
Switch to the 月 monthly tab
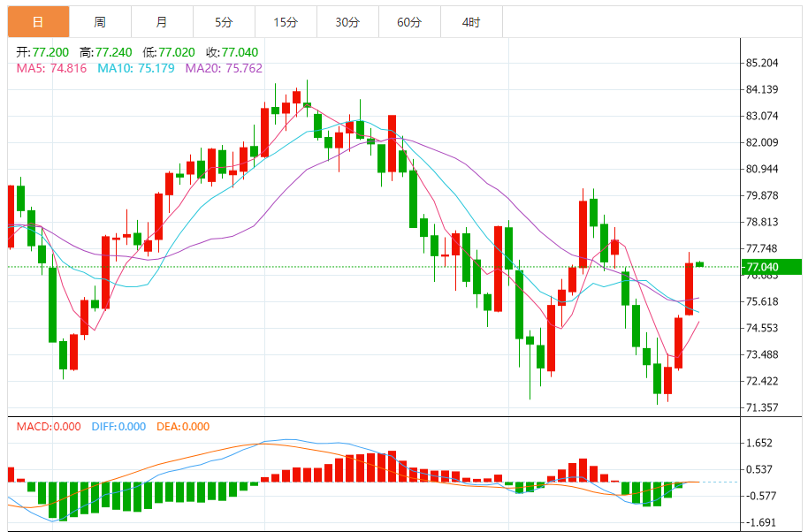pyautogui.click(x=162, y=21)
